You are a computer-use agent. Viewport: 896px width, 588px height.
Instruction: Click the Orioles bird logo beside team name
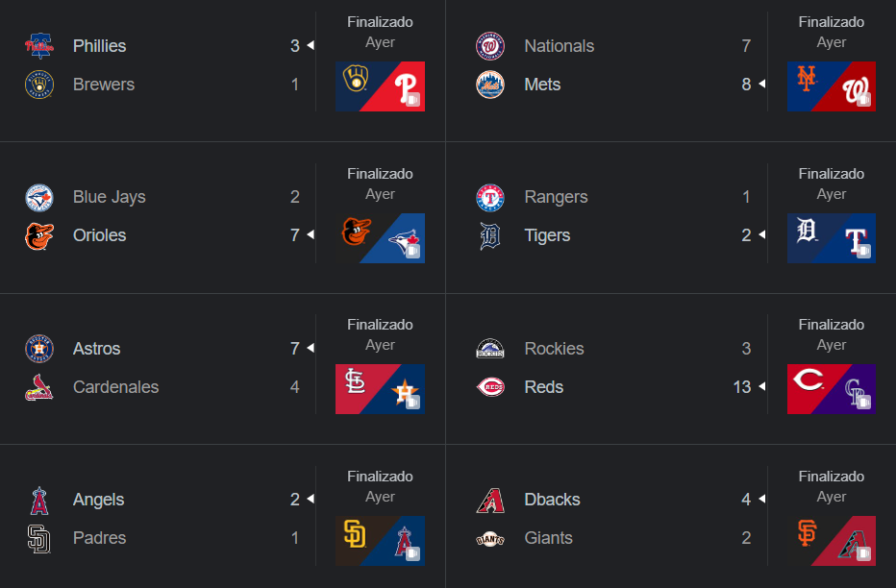(39, 235)
